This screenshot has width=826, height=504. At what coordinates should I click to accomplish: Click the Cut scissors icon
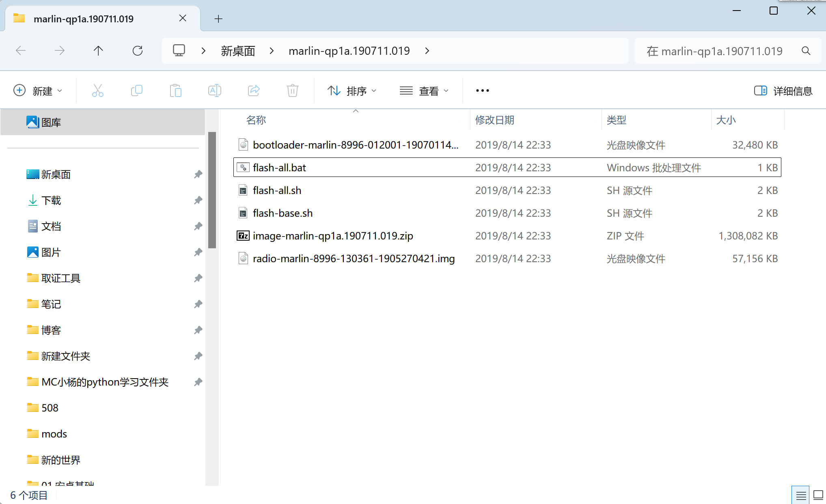97,90
